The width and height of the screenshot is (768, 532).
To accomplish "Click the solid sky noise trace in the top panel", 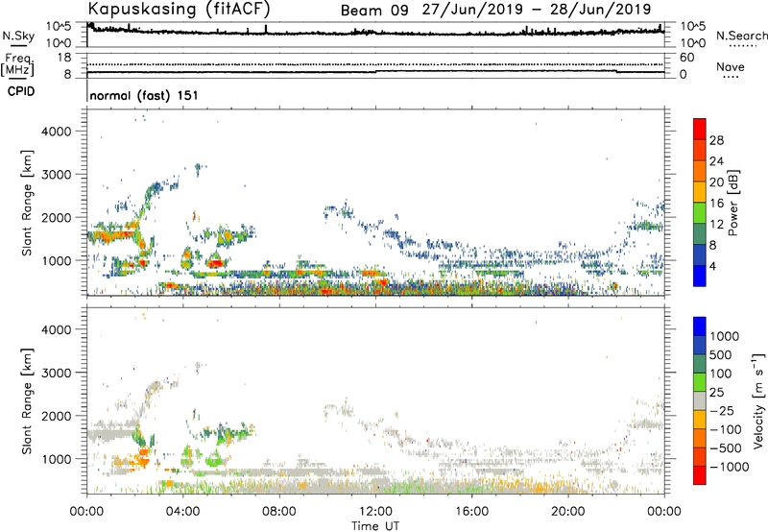I will pyautogui.click(x=375, y=33).
